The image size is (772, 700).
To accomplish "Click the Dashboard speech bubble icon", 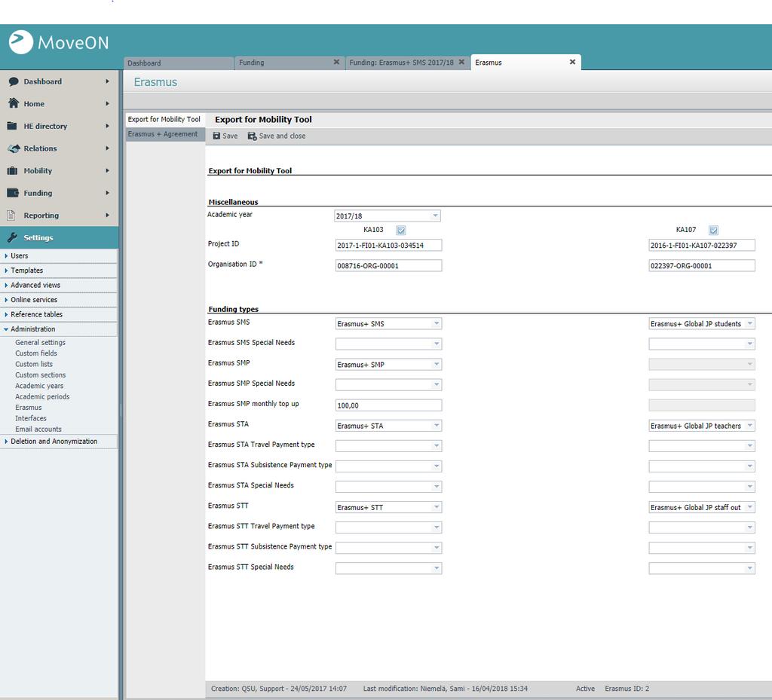I will 14,81.
